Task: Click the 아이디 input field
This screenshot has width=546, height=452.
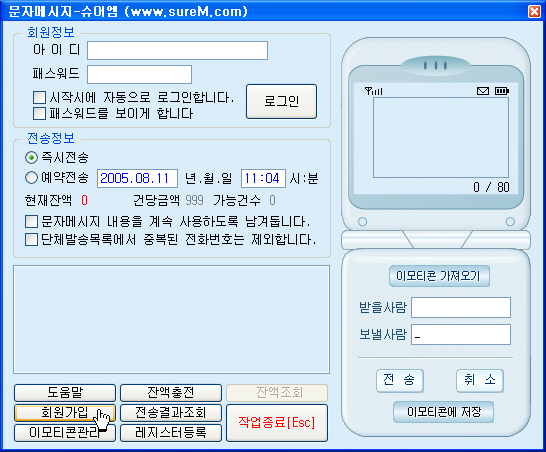Action: (x=177, y=50)
